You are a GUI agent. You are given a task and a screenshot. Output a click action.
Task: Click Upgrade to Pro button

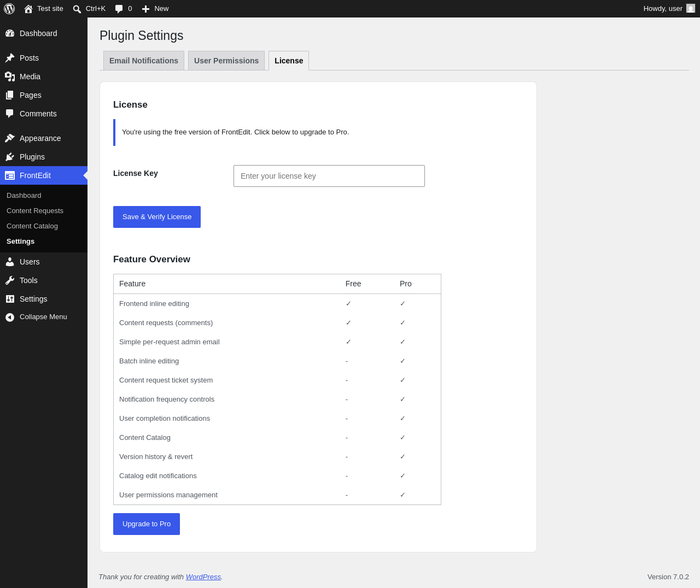pyautogui.click(x=147, y=524)
